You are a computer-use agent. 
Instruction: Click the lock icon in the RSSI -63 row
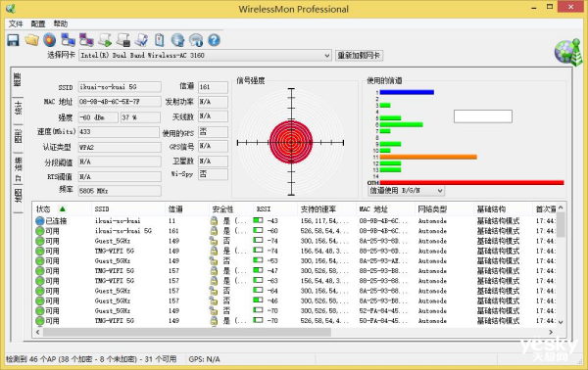coord(214,281)
